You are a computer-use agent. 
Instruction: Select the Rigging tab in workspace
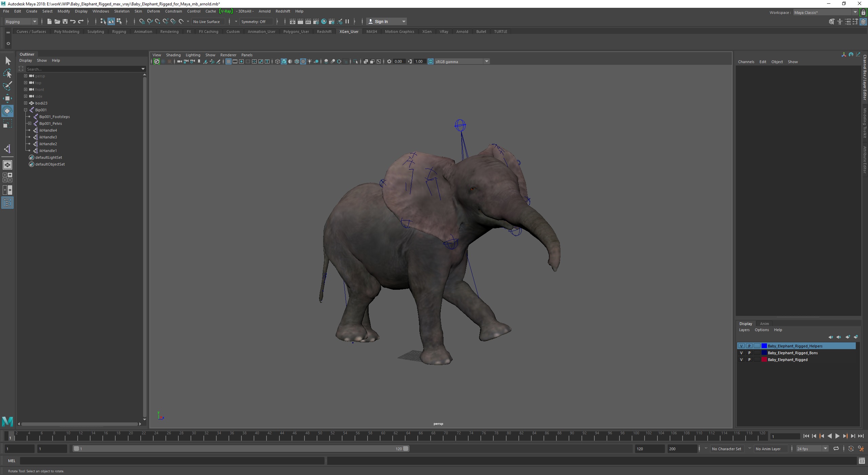tap(119, 32)
